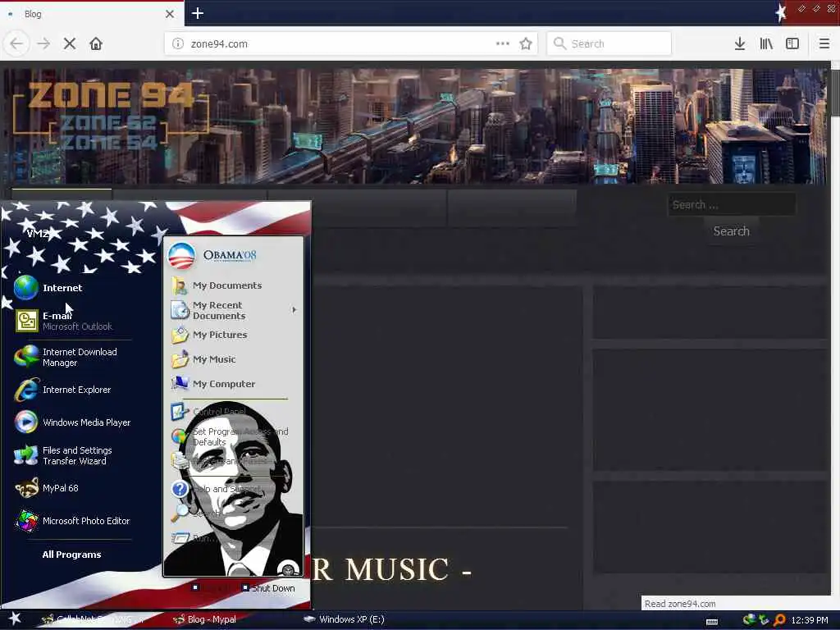The height and width of the screenshot is (630, 840).
Task: Show site information for zone94.com
Action: click(x=178, y=44)
